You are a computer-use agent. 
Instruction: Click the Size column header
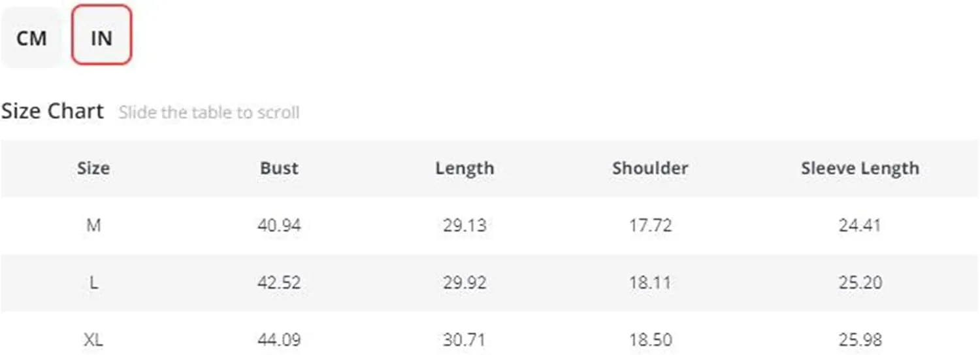click(x=93, y=168)
